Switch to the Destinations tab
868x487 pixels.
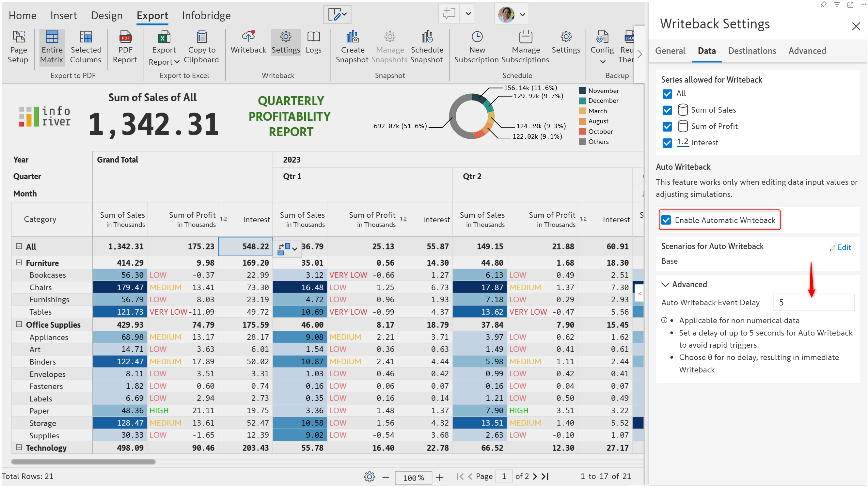coord(752,51)
